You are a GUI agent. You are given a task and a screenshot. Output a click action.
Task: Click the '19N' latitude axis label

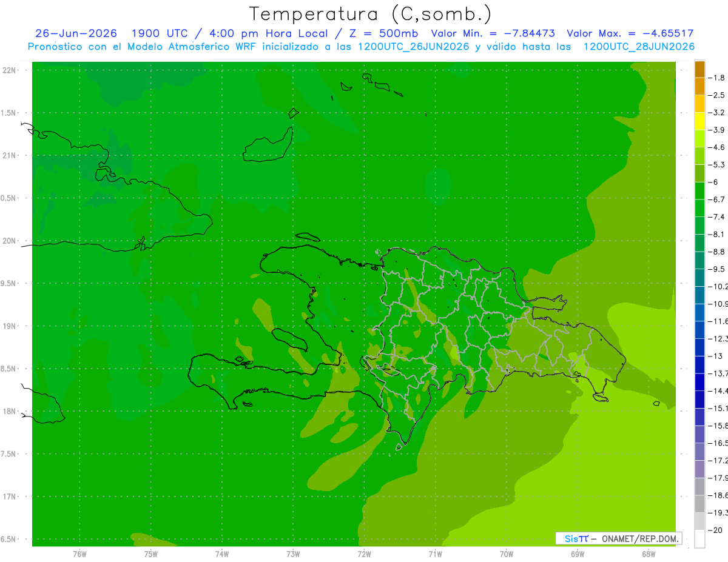(9, 326)
